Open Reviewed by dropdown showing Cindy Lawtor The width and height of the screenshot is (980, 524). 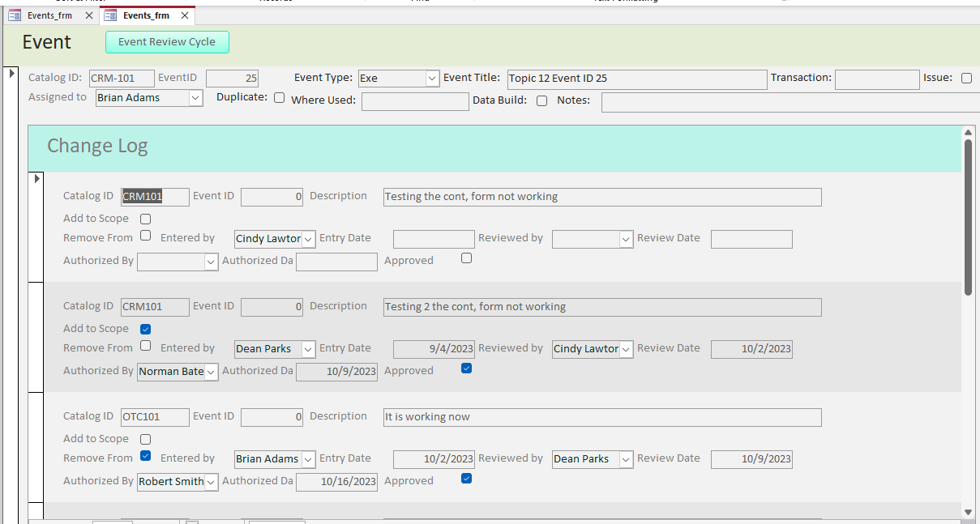(626, 349)
